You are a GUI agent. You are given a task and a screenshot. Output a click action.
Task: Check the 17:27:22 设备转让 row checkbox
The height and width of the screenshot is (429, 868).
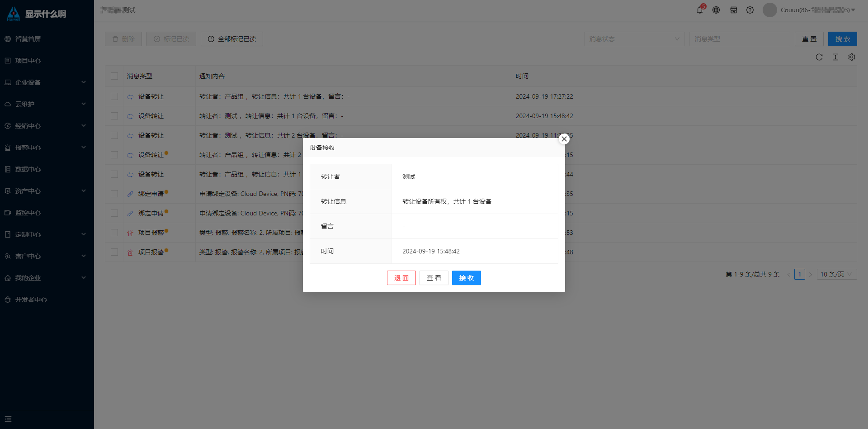click(x=114, y=96)
